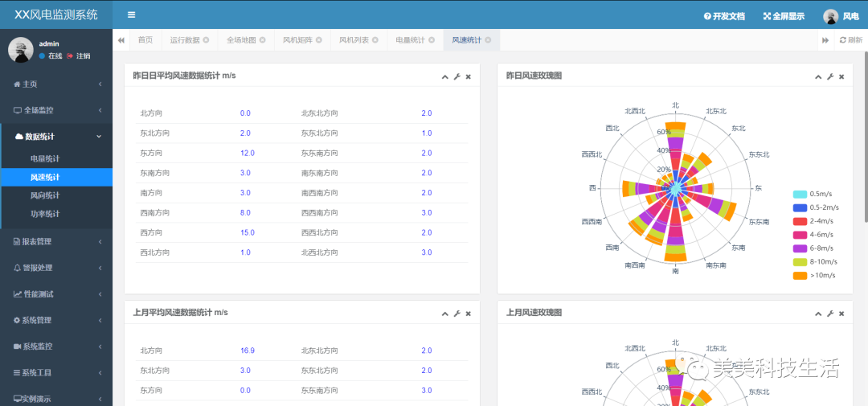Enter fullscreen with 全屏显示
This screenshot has height=406, width=868.
[784, 17]
